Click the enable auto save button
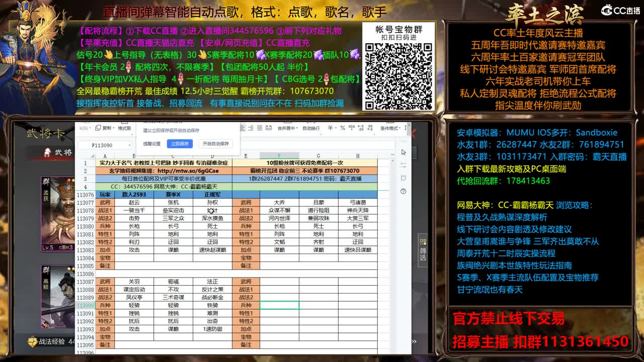This screenshot has height=362, width=644. [x=216, y=144]
